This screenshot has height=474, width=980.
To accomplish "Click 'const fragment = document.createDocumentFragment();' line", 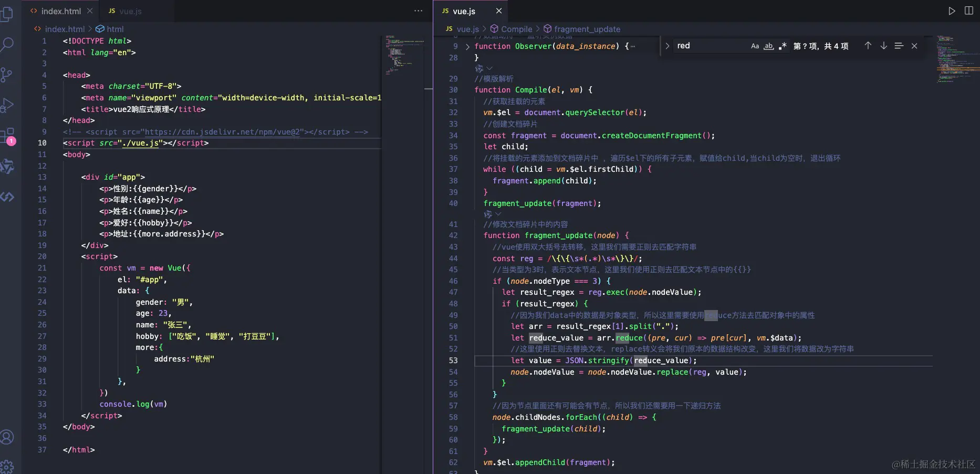I will click(x=599, y=136).
